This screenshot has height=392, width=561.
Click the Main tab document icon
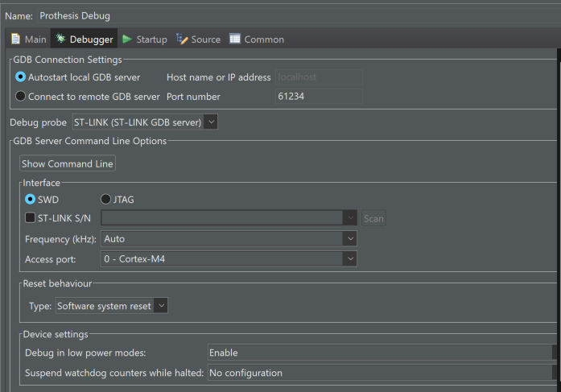(15, 39)
